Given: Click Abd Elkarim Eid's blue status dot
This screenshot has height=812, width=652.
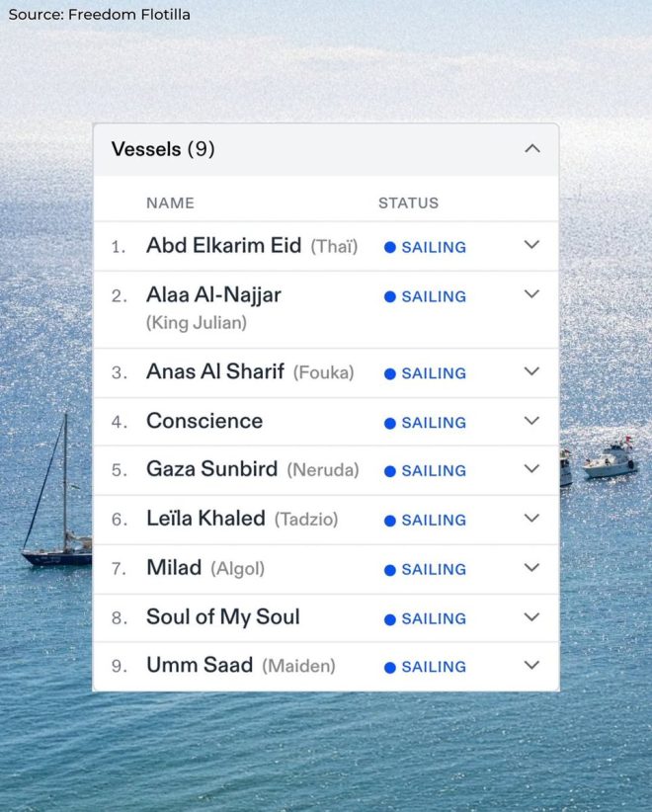Looking at the screenshot, I should 390,247.
